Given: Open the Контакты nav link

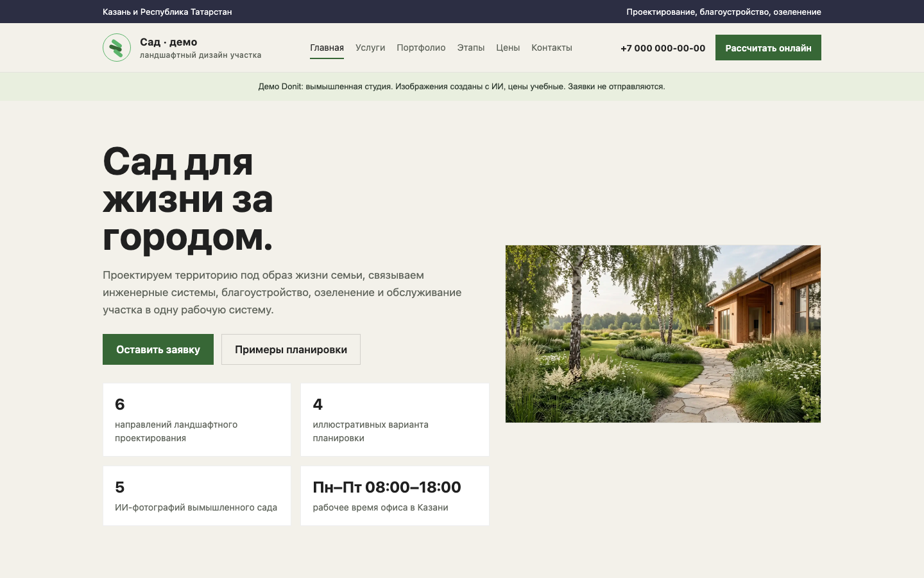Looking at the screenshot, I should 552,48.
